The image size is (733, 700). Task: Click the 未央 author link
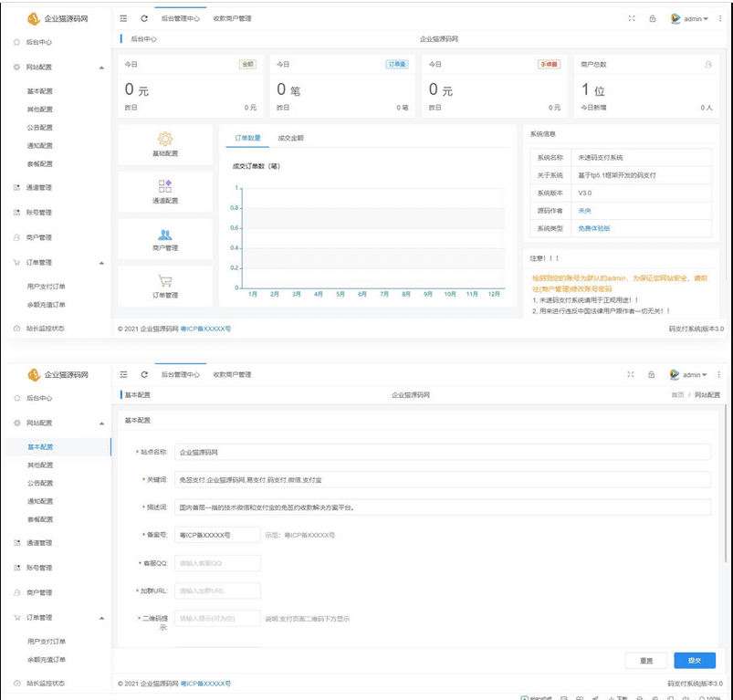click(584, 211)
